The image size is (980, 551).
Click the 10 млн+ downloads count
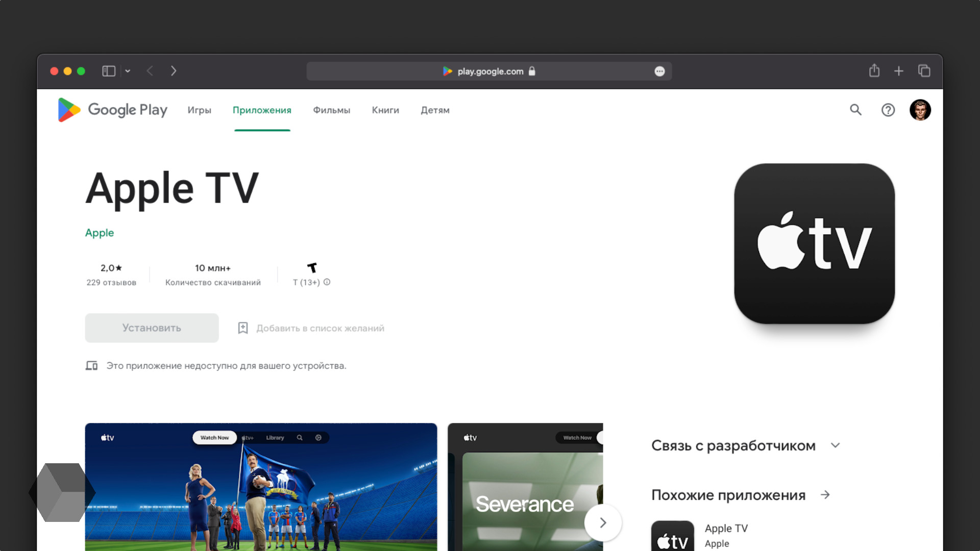point(213,268)
